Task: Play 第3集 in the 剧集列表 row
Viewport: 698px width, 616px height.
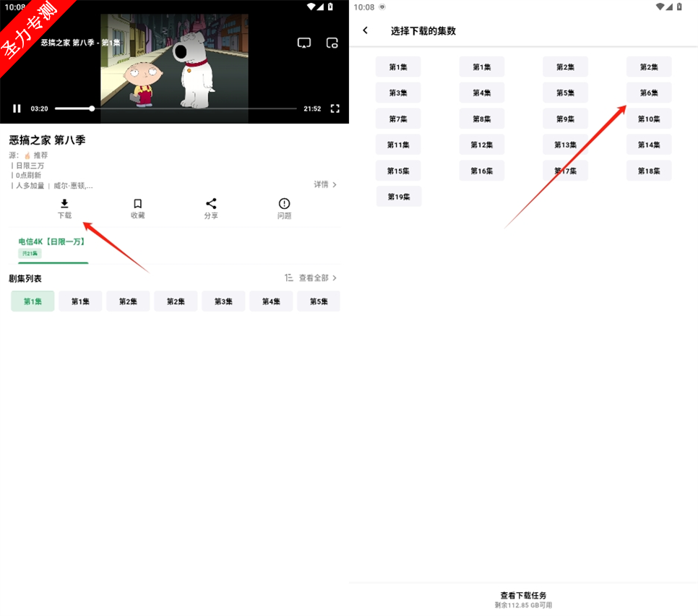Action: point(223,301)
